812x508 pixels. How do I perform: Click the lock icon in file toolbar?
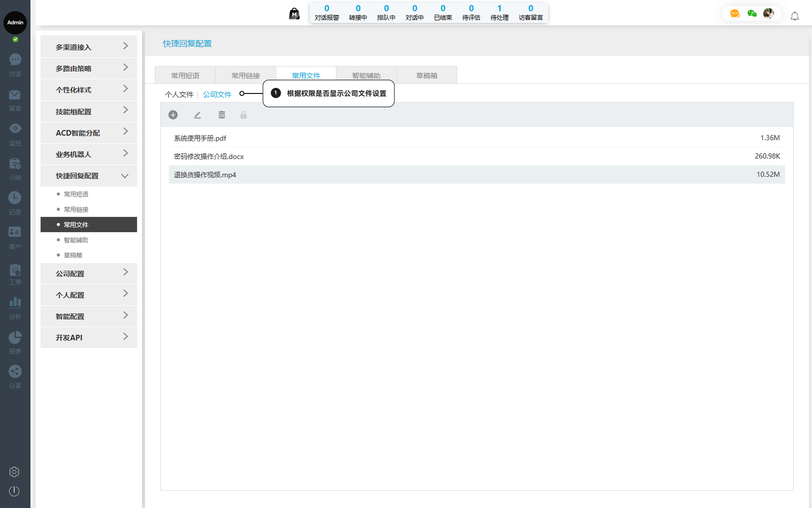coord(244,115)
